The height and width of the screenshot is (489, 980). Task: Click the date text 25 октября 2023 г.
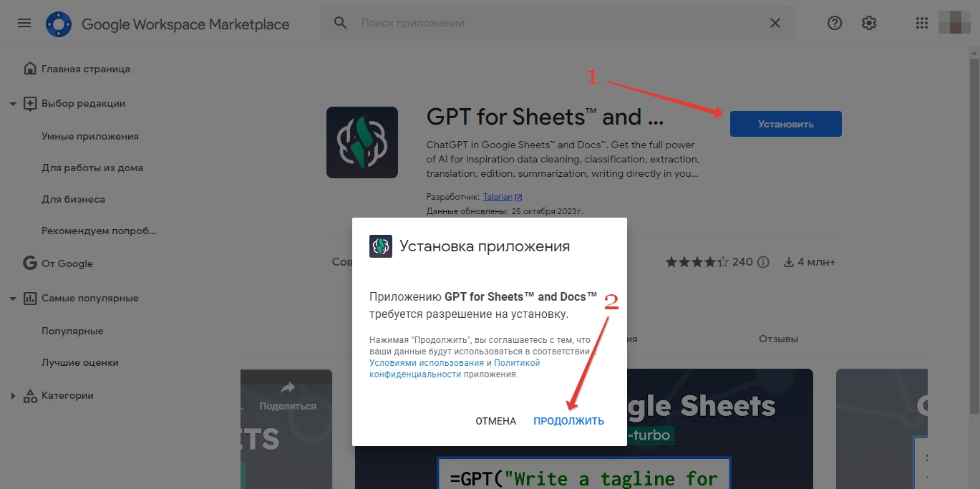[548, 211]
